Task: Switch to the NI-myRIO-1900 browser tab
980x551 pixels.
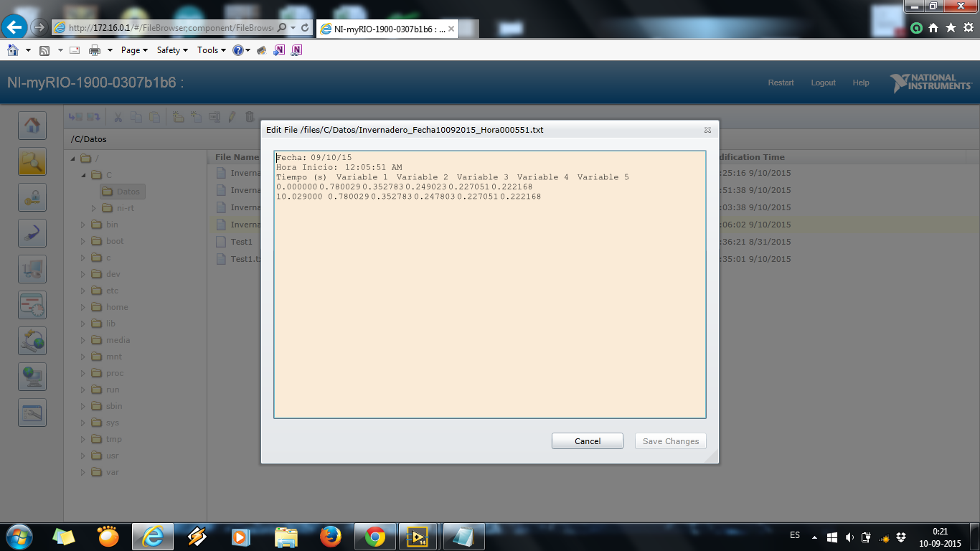Action: click(386, 28)
